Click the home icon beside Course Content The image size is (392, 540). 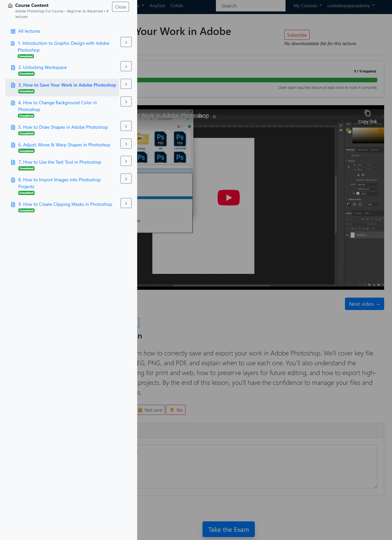pyautogui.click(x=10, y=6)
